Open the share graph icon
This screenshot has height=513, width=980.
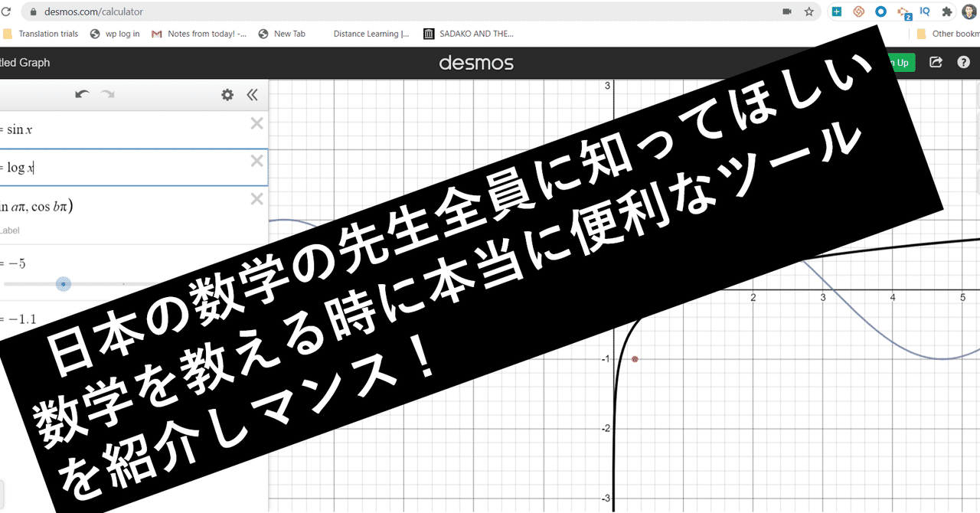click(x=936, y=63)
